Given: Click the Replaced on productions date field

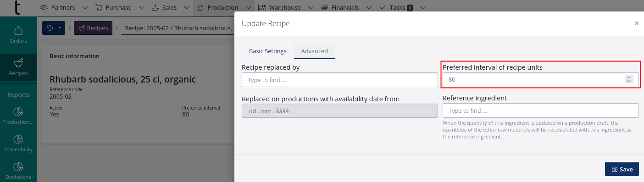Looking at the screenshot, I should pos(340,111).
